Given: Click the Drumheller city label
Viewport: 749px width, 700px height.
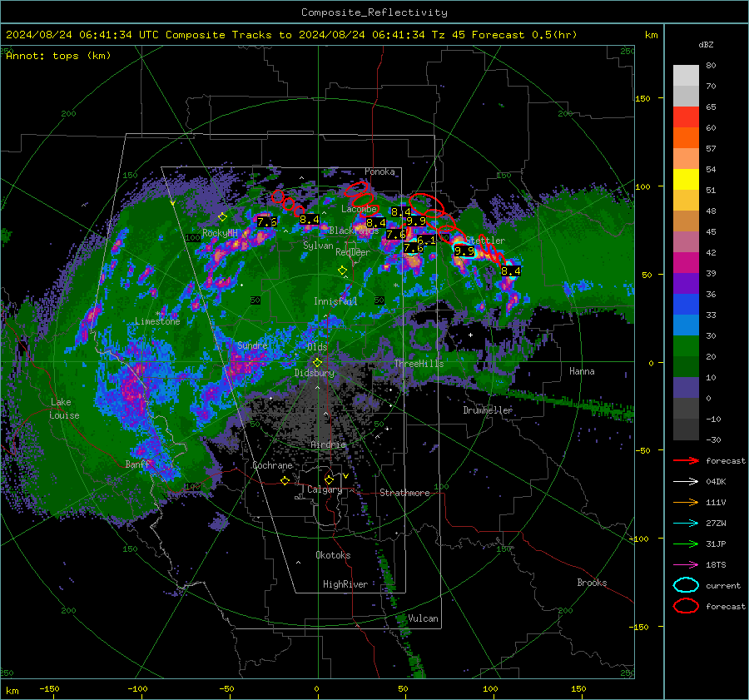Looking at the screenshot, I should point(488,410).
